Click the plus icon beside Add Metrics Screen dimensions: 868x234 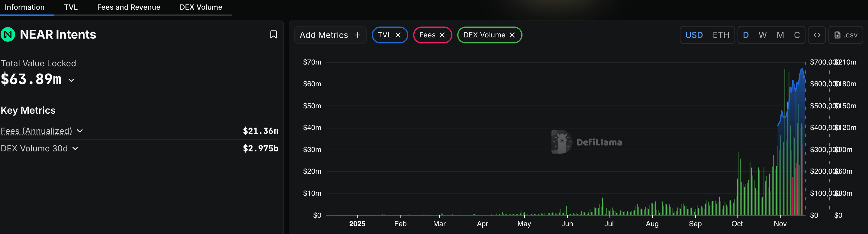[x=357, y=35]
